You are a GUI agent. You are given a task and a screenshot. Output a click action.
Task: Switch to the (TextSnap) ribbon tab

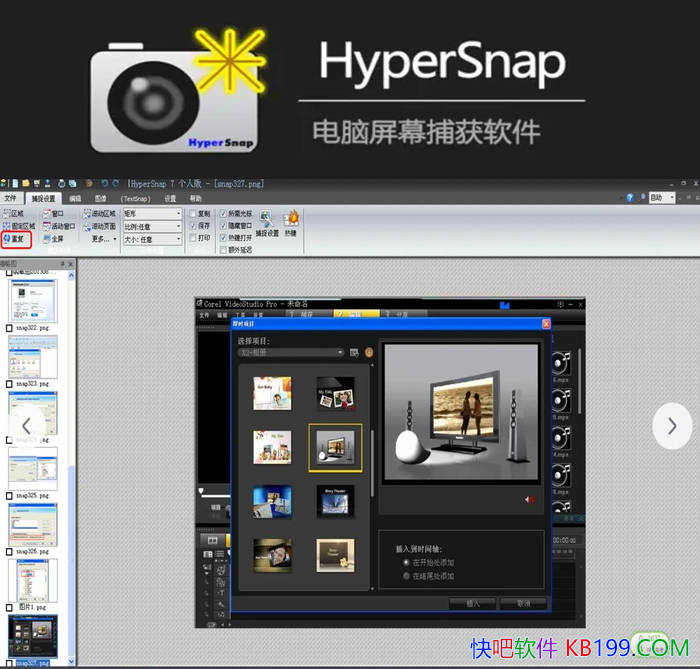click(135, 199)
